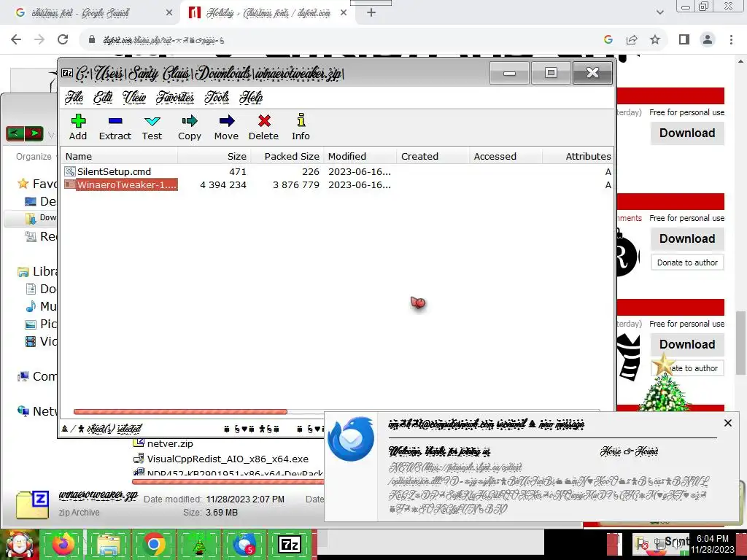Open the View menu in 7-Zip
Screen dimensions: 747x560
(134, 98)
